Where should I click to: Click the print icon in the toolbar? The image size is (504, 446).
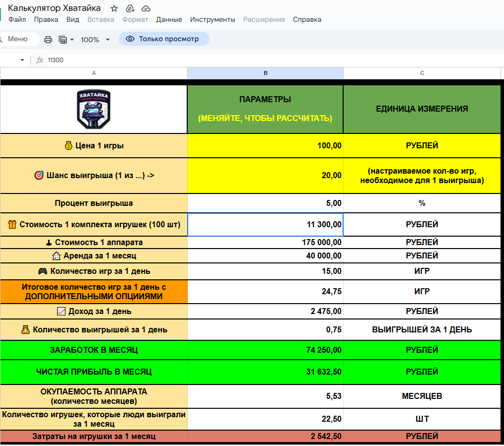[x=48, y=40]
